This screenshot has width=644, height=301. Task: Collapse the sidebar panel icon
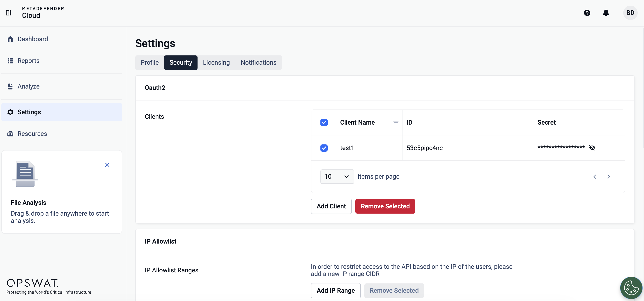click(9, 13)
